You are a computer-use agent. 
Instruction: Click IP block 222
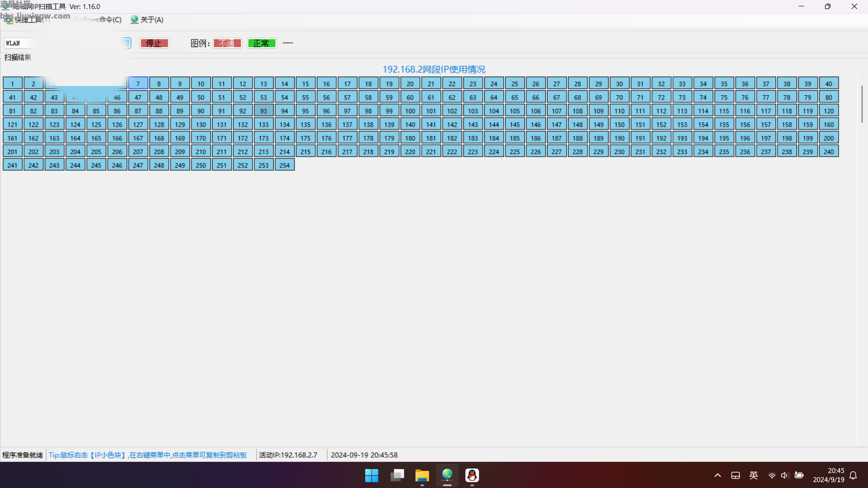click(x=452, y=151)
